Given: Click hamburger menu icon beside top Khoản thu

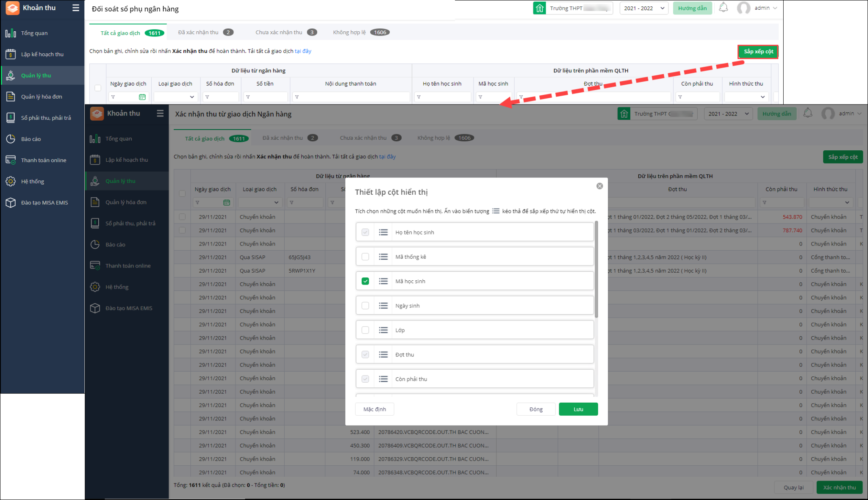Looking at the screenshot, I should (76, 8).
